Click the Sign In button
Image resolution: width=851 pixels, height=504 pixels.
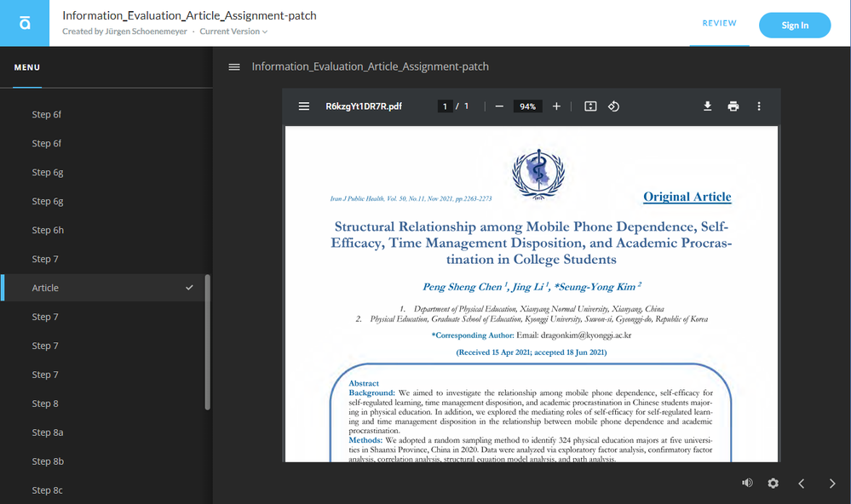pos(795,26)
